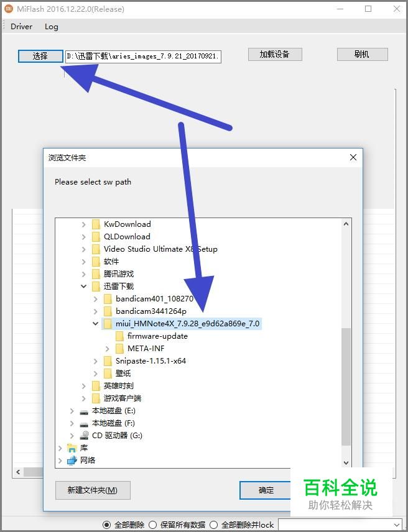
Task: Expand the KwDownload folder
Action: [83, 224]
